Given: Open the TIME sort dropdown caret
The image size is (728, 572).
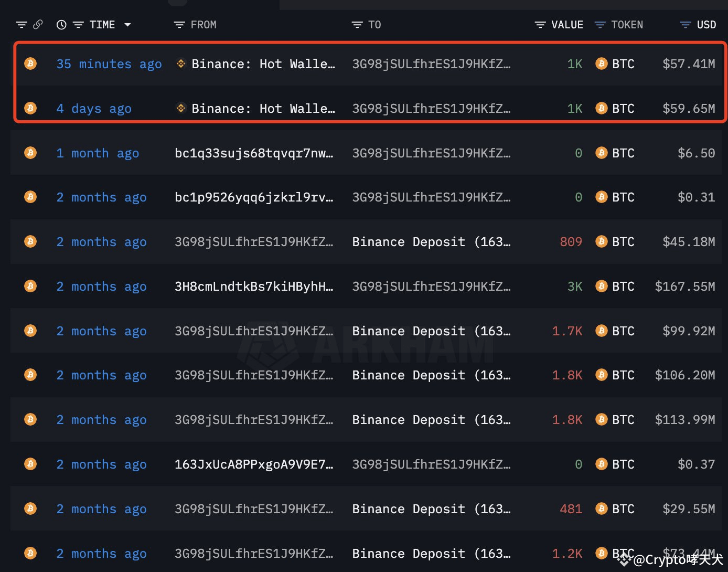Looking at the screenshot, I should coord(127,24).
